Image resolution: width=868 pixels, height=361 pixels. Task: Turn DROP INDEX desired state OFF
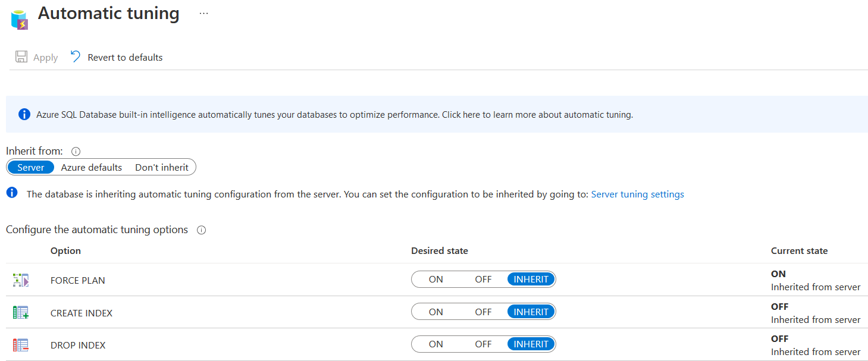click(483, 344)
